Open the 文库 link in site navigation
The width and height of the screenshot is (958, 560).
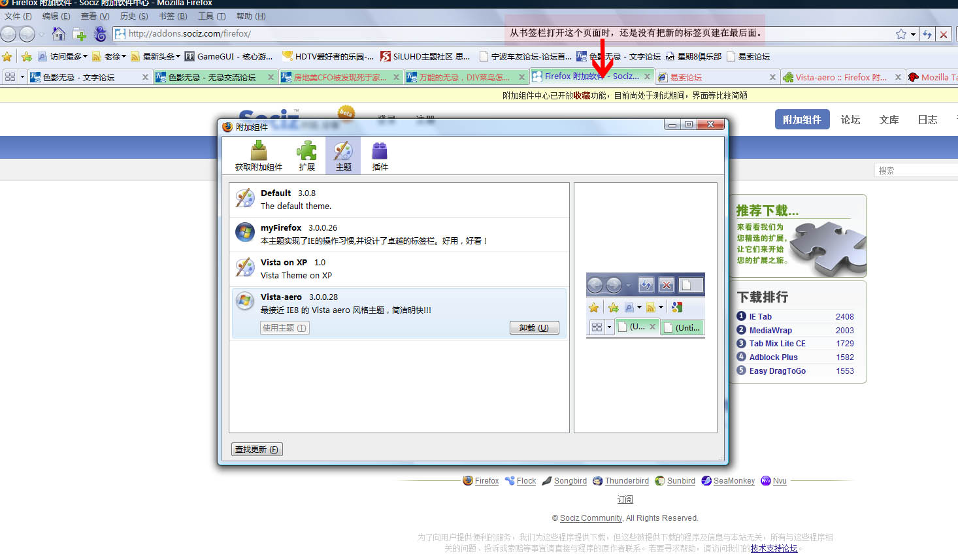pos(889,120)
